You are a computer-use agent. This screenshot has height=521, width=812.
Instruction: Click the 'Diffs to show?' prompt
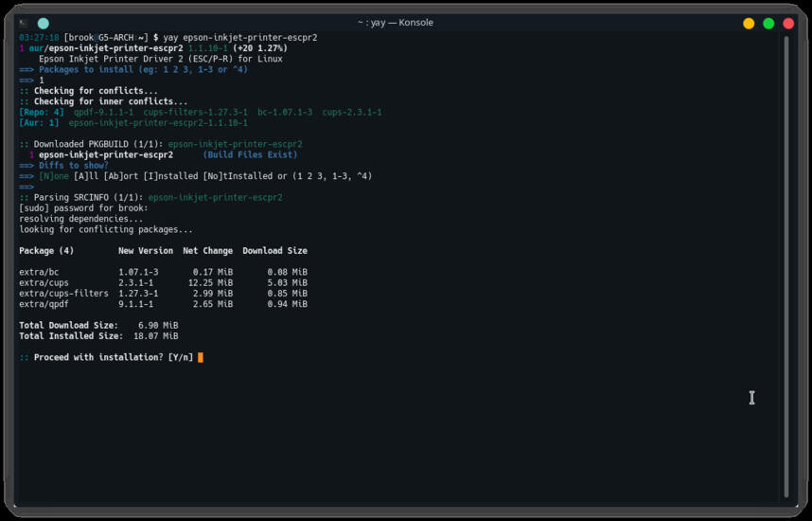(x=74, y=166)
